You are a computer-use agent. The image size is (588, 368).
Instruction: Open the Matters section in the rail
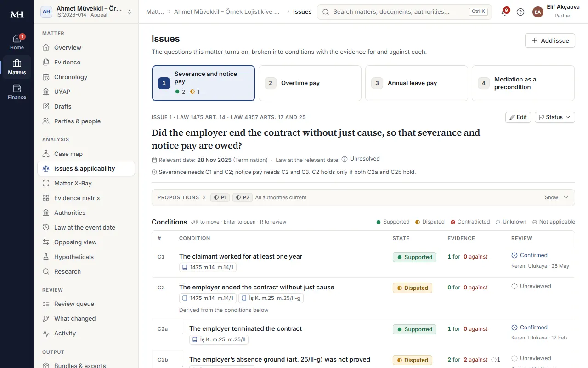17,67
